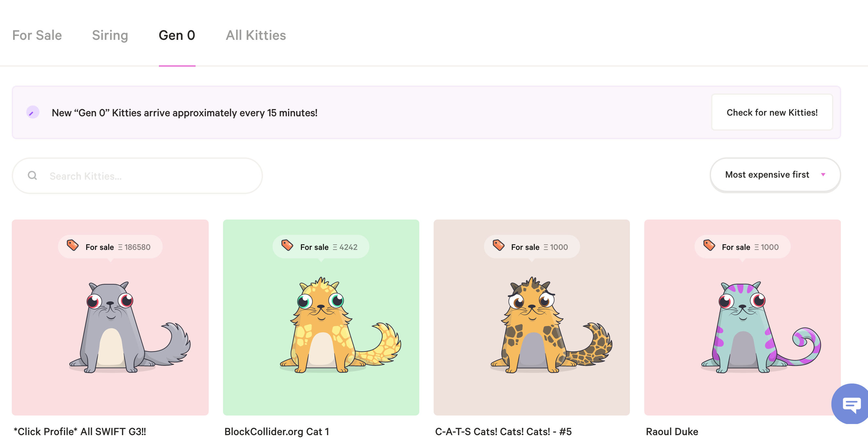Click the 'Search Kitties...' input field
This screenshot has height=441, width=868.
135,175
